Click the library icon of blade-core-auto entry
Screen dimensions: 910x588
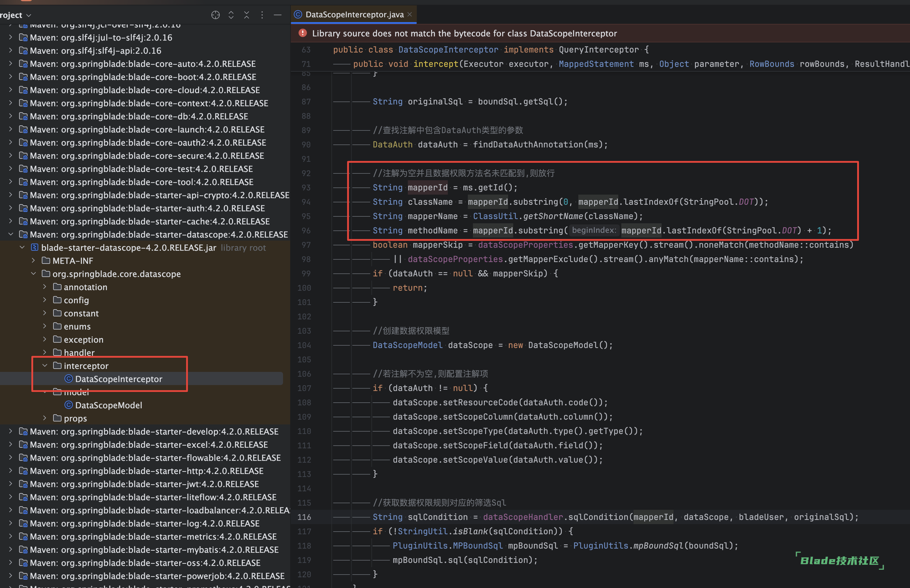(23, 64)
